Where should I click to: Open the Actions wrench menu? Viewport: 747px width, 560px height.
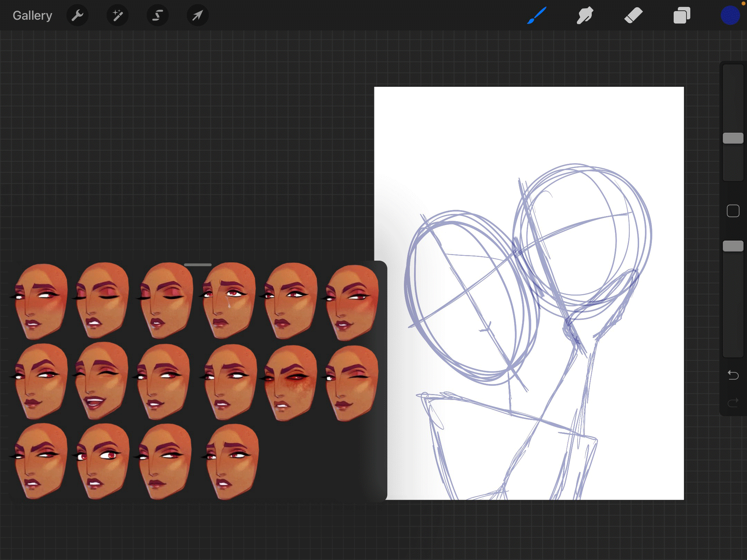point(77,16)
